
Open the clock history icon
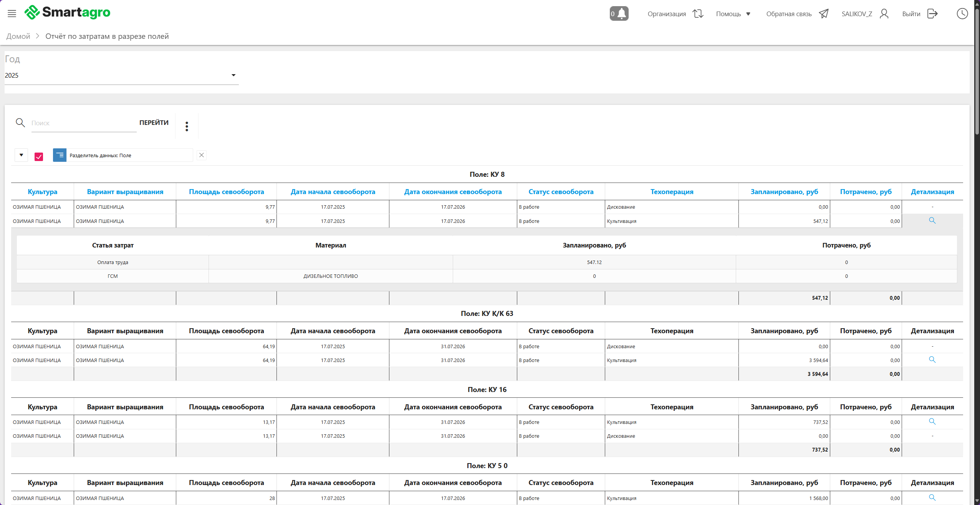click(x=962, y=14)
